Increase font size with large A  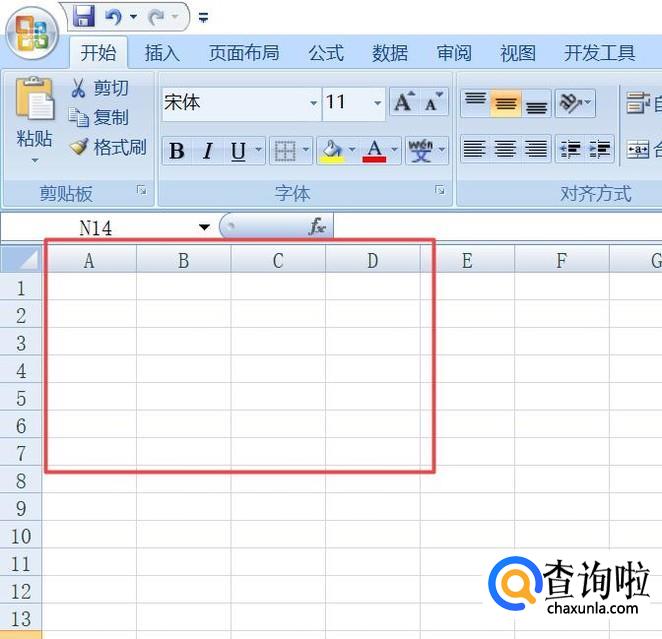click(404, 102)
